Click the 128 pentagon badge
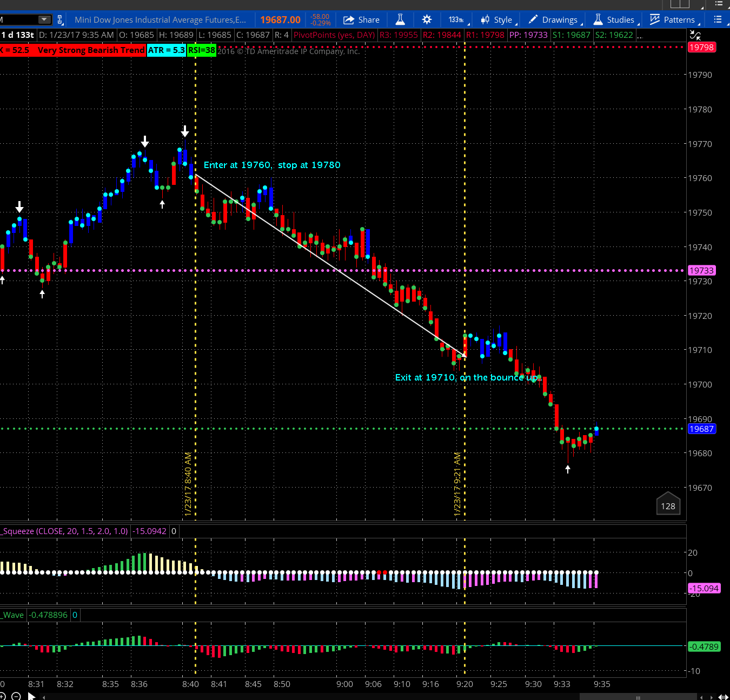 668,505
